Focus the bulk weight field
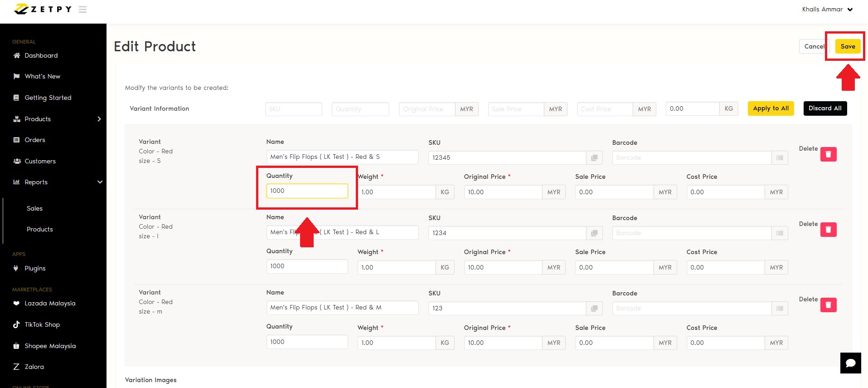The width and height of the screenshot is (868, 388). point(692,109)
